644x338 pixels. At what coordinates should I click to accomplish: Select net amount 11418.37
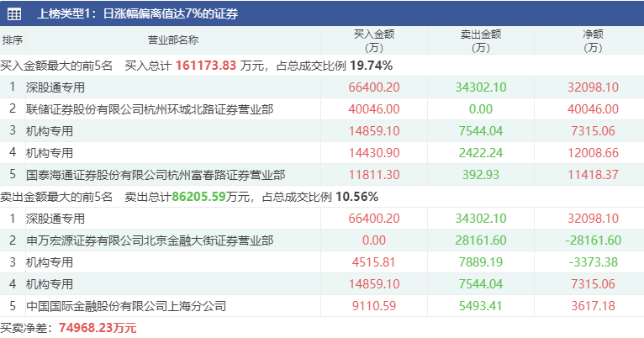593,175
